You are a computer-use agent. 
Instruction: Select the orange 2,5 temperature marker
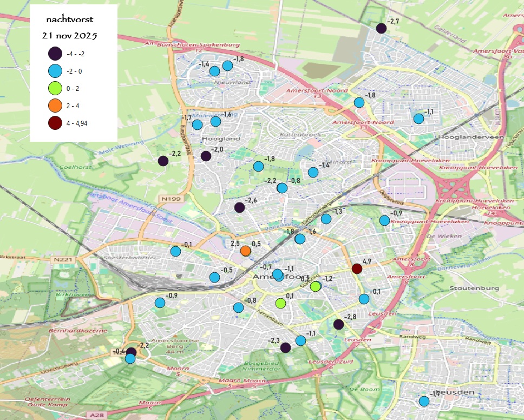[x=246, y=250]
